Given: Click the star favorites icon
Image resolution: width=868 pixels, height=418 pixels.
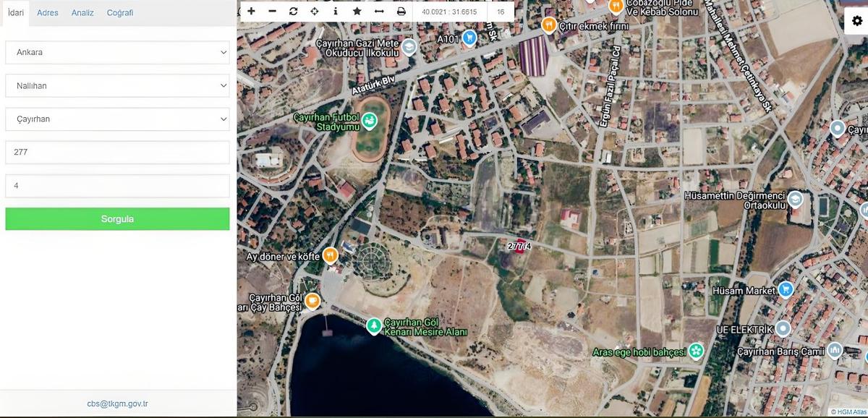Looking at the screenshot, I should click(357, 12).
